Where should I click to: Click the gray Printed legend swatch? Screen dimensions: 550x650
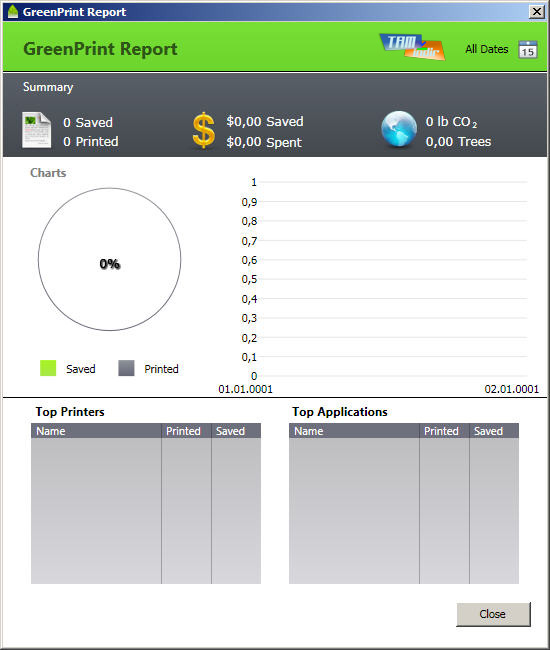[126, 368]
